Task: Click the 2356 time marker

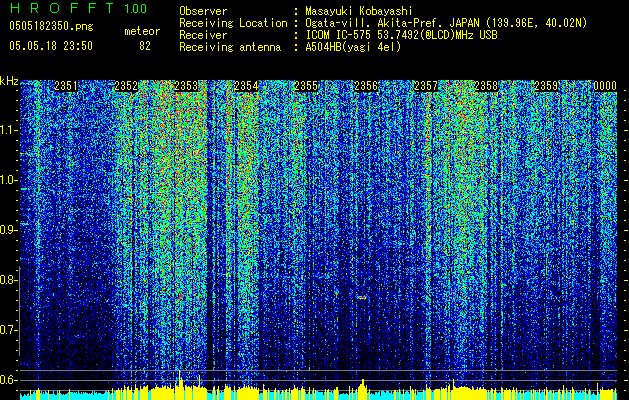Action: click(x=366, y=86)
